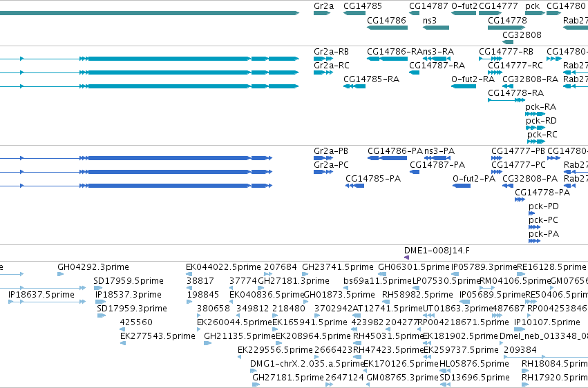The image size is (588, 388).
Task: Open the GH06301.5prime EST
Action: (381, 274)
